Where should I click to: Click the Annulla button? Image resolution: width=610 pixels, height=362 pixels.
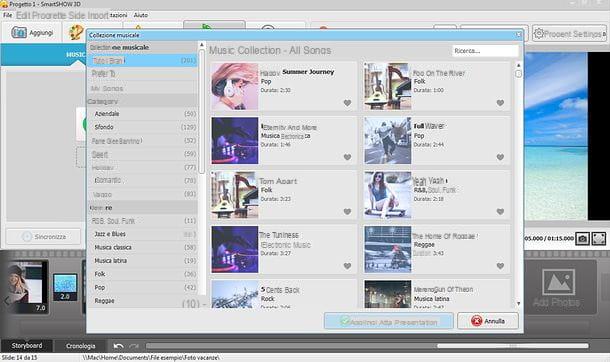click(x=488, y=321)
